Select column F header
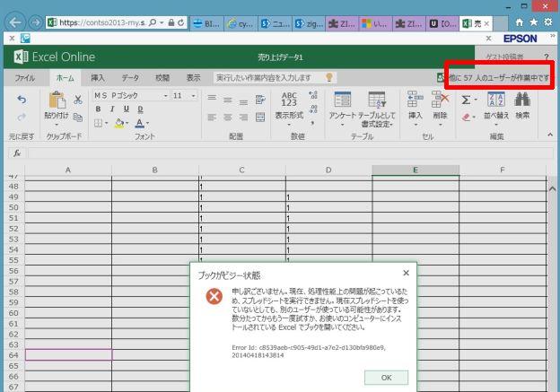Screen dimensions: 560x392 point(503,170)
